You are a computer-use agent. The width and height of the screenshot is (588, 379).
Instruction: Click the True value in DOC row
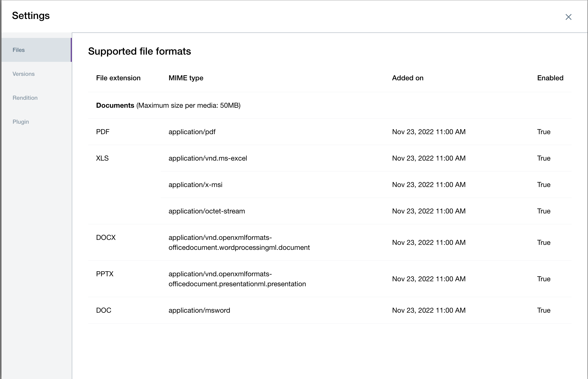click(x=544, y=310)
